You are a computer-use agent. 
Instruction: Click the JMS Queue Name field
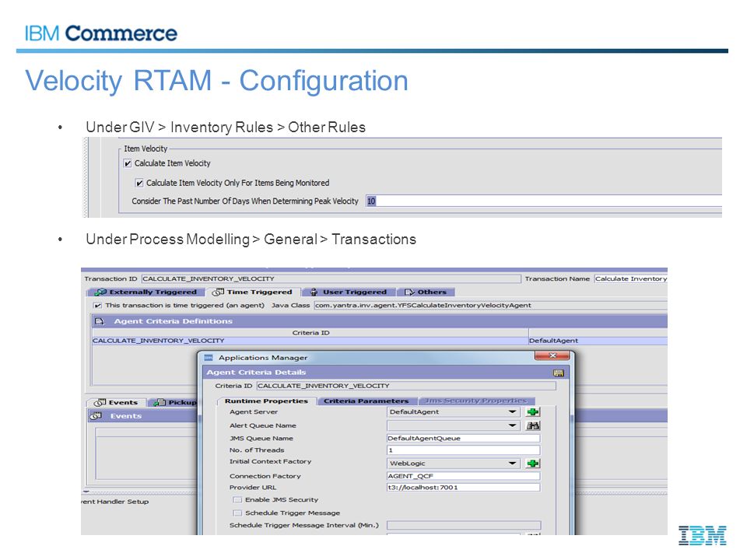[x=463, y=438]
